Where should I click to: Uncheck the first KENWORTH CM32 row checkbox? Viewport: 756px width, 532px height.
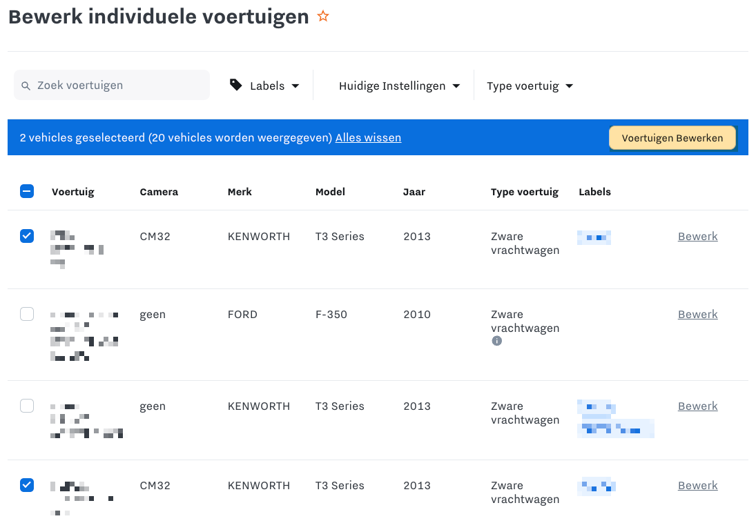pyautogui.click(x=27, y=237)
